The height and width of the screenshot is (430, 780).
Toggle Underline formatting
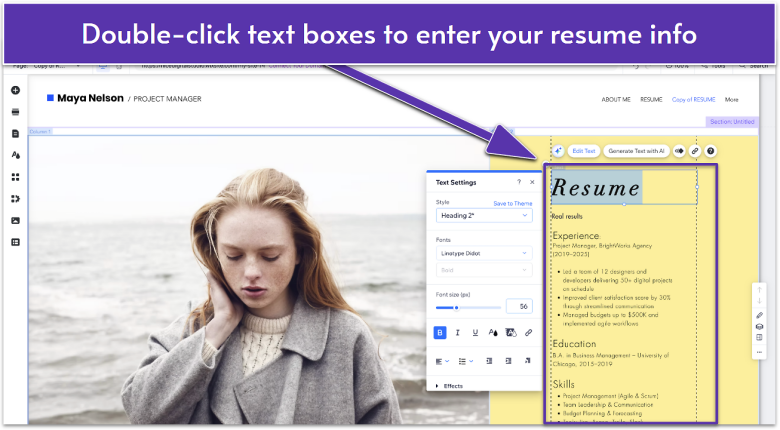coord(475,333)
